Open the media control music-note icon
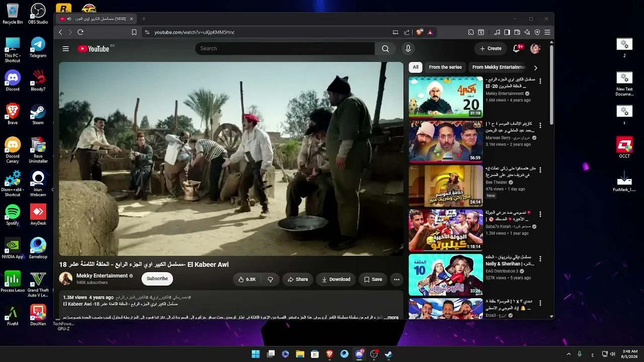 click(x=497, y=32)
